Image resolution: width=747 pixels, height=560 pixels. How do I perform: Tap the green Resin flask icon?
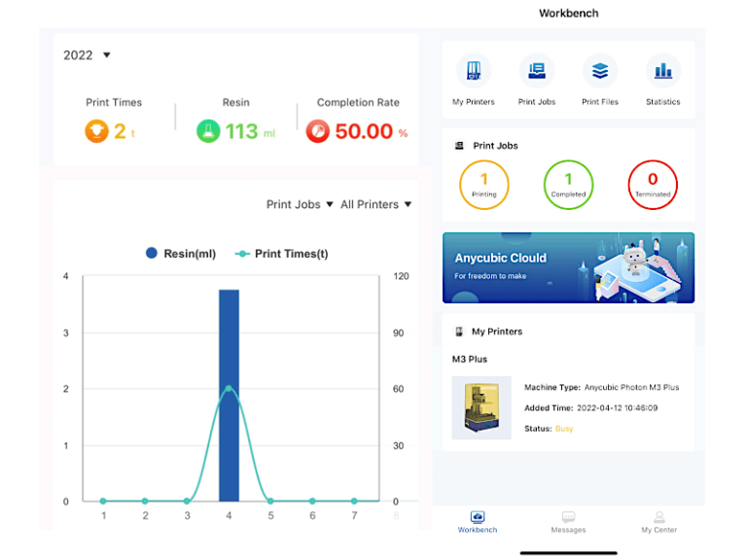pyautogui.click(x=208, y=131)
